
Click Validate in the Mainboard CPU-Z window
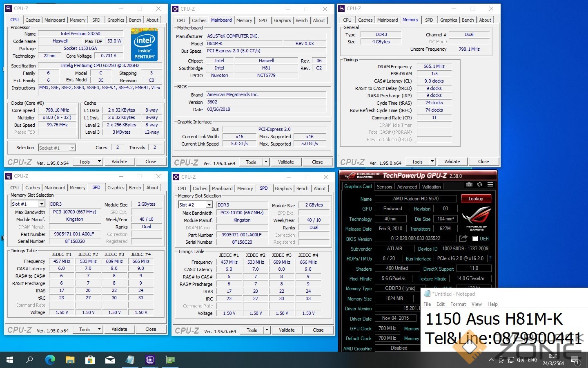286,162
